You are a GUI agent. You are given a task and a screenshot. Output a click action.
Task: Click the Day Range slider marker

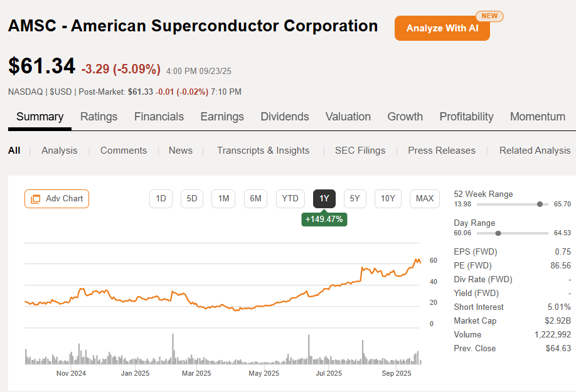point(498,233)
